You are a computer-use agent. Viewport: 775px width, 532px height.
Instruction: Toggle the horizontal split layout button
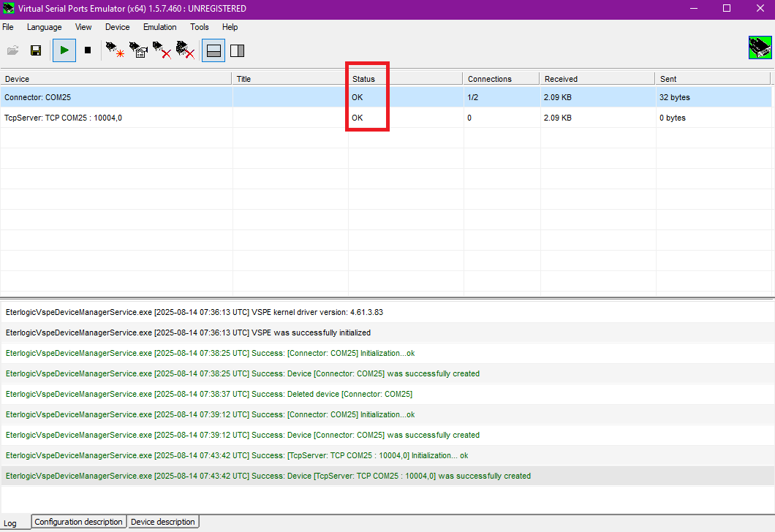click(213, 50)
